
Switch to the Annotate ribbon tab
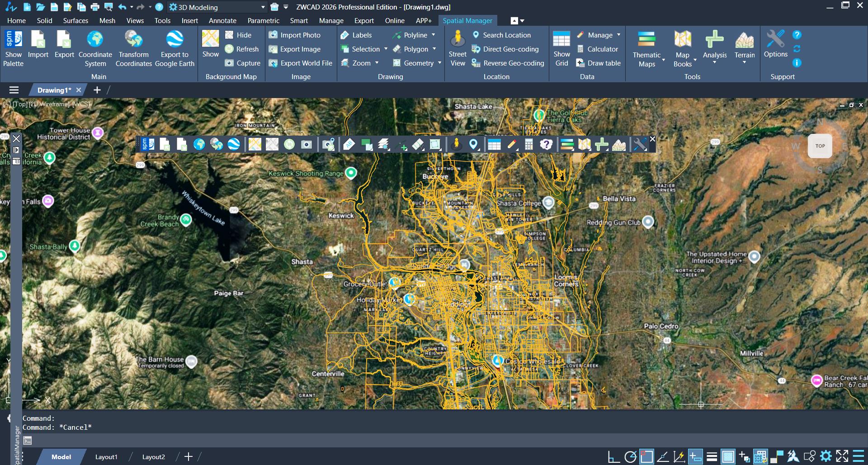222,21
